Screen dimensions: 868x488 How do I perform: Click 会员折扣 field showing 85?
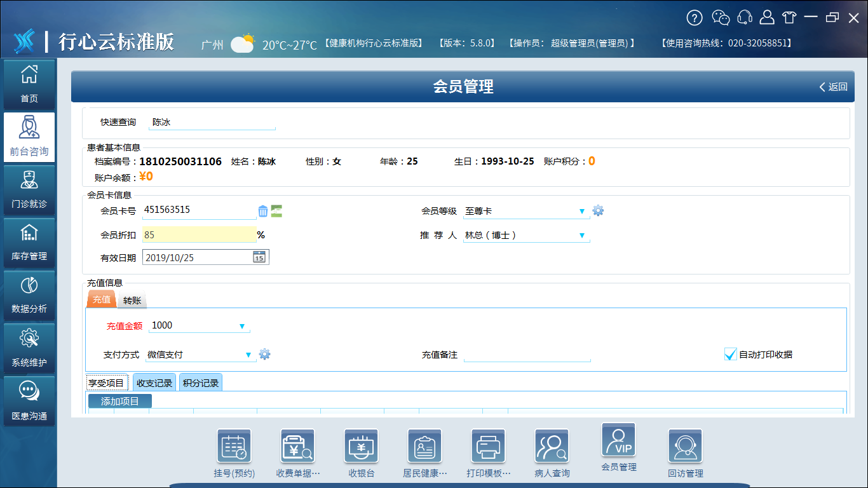click(x=200, y=234)
